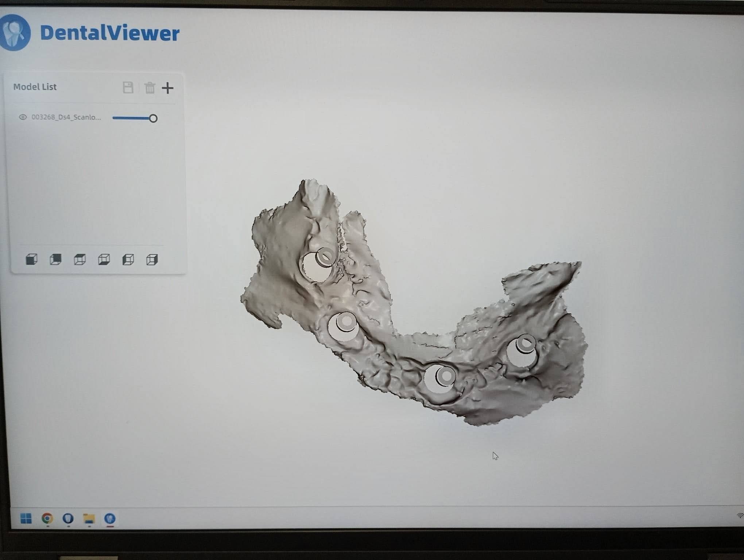Delete model using the trash icon
Image resolution: width=744 pixels, height=560 pixels.
coord(150,88)
